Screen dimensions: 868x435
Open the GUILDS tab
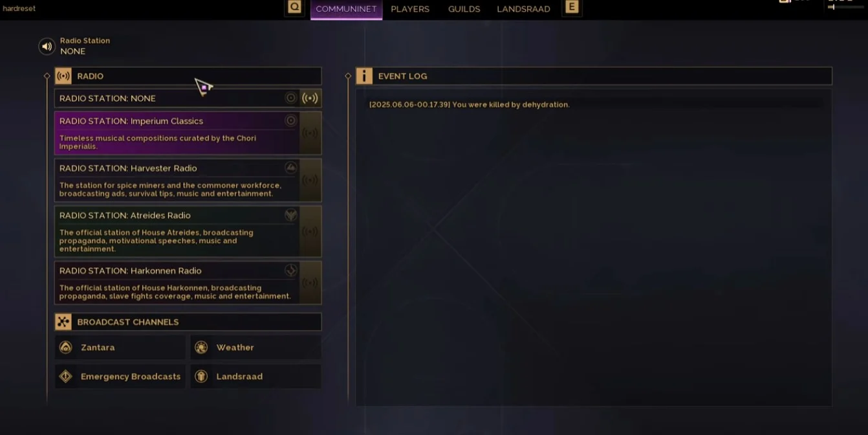click(x=464, y=9)
